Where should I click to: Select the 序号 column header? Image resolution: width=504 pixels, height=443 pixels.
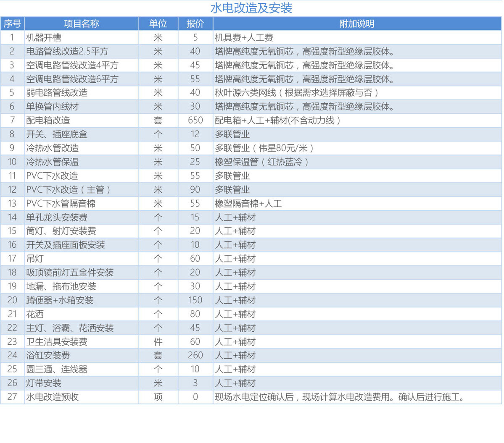coord(12,24)
